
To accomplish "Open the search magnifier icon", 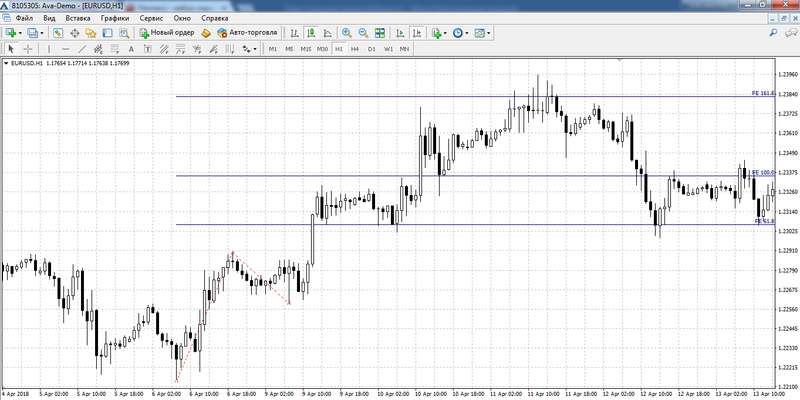I will point(773,33).
